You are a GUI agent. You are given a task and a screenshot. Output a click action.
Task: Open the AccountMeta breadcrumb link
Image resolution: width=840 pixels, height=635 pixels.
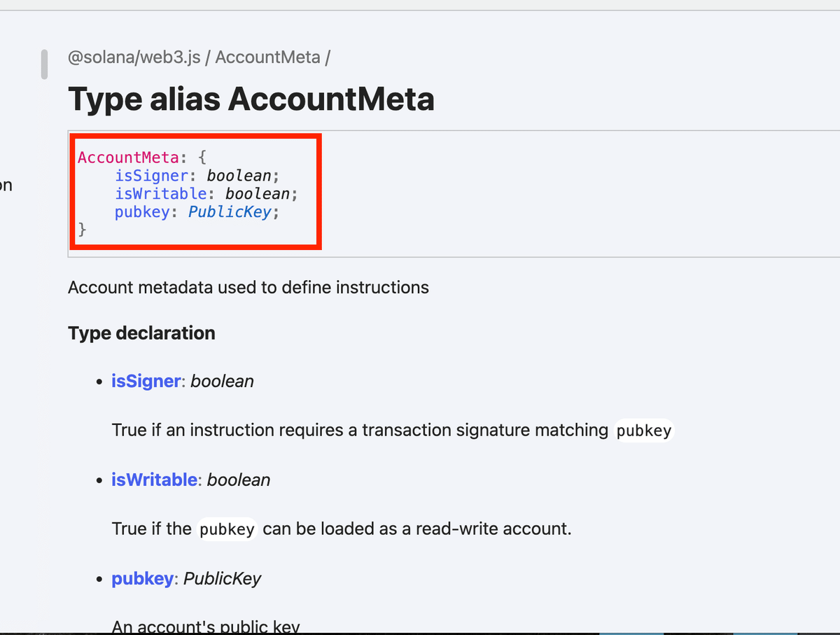[x=267, y=57]
